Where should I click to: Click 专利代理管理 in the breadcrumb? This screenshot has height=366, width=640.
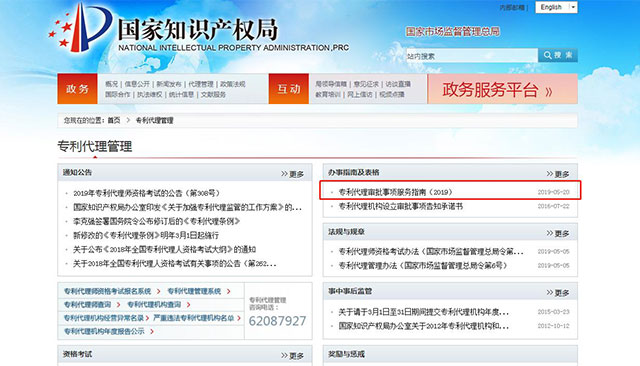pos(154,120)
